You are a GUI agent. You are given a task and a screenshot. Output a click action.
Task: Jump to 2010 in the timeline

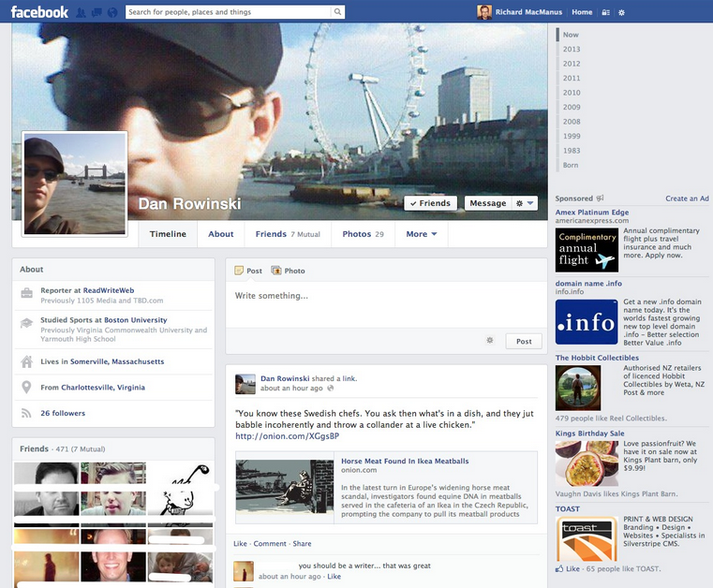click(x=572, y=93)
